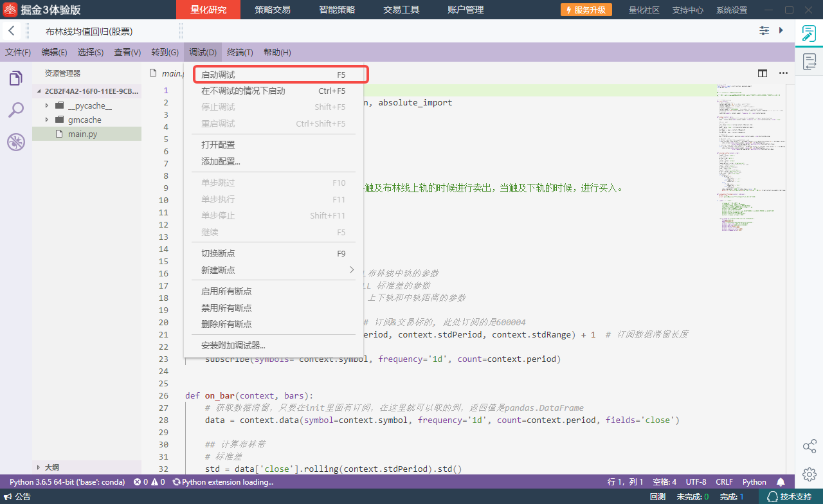Image resolution: width=823 pixels, height=504 pixels.
Task: Expand the gmcache folder
Action: [x=46, y=120]
